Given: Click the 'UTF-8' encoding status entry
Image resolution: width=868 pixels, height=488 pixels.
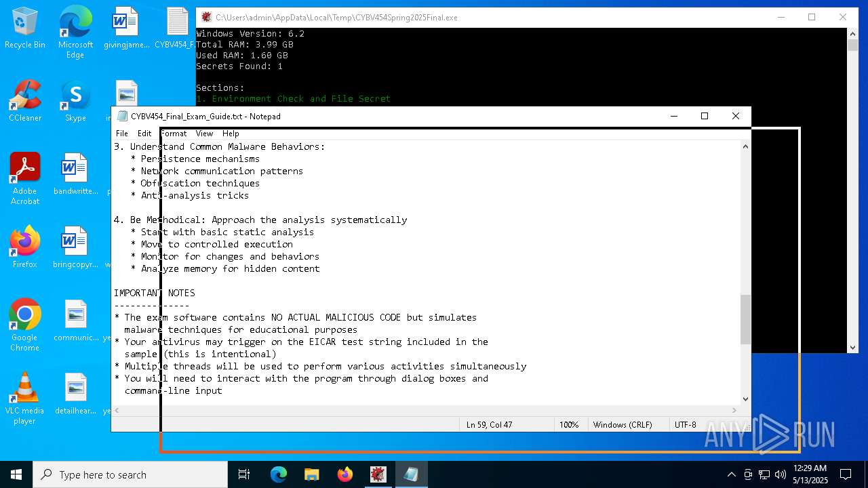Looking at the screenshot, I should [685, 425].
